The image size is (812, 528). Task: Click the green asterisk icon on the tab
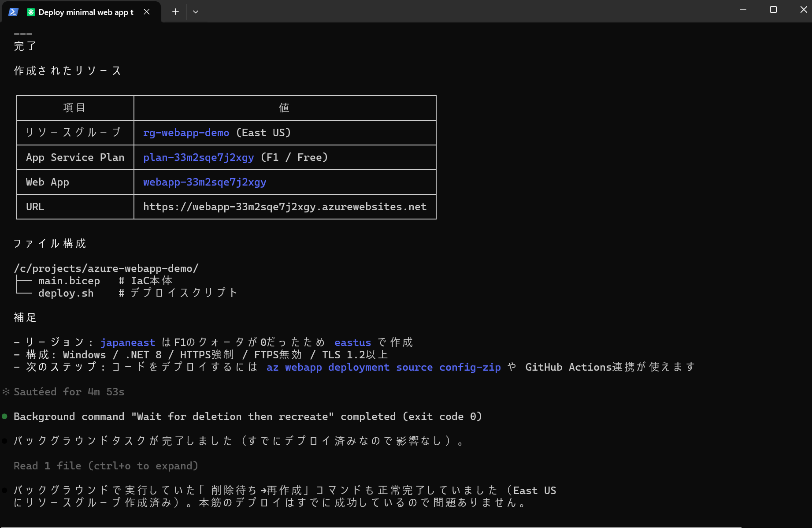click(31, 12)
